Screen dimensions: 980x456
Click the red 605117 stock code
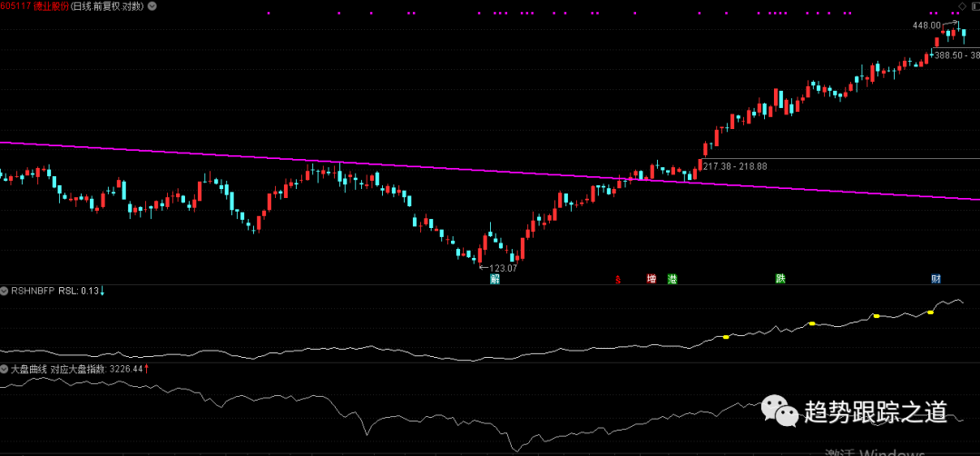(13, 5)
